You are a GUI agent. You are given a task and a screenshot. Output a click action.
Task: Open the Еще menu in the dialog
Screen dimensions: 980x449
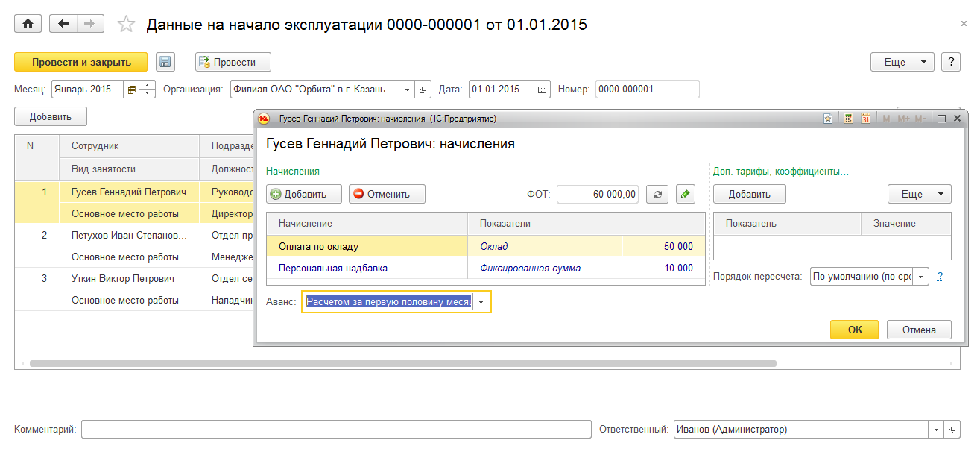tap(919, 194)
